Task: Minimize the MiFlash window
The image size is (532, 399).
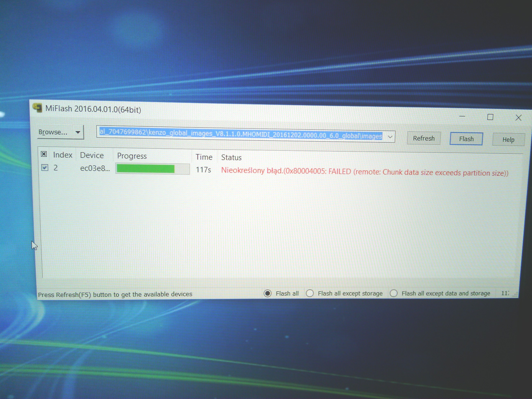Action: click(x=462, y=117)
